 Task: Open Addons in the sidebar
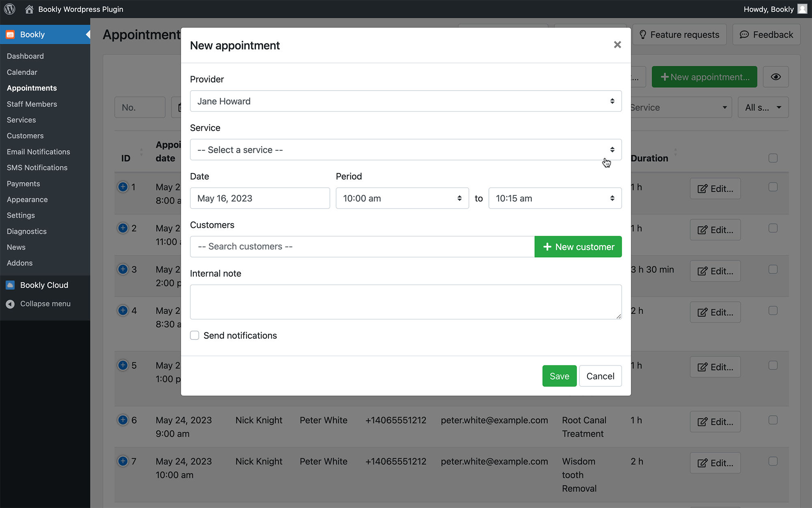coord(19,263)
